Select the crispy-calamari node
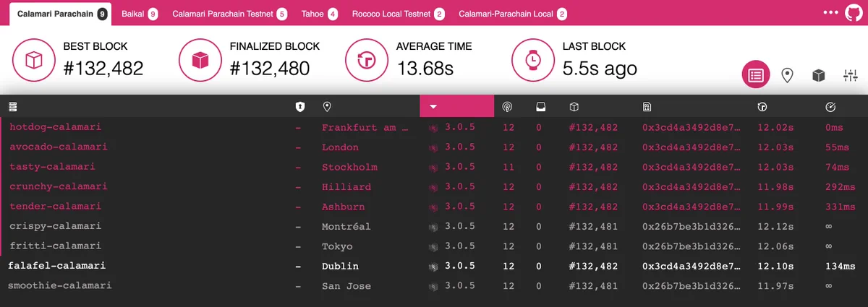Screen dimensions: 868x307 coord(55,226)
